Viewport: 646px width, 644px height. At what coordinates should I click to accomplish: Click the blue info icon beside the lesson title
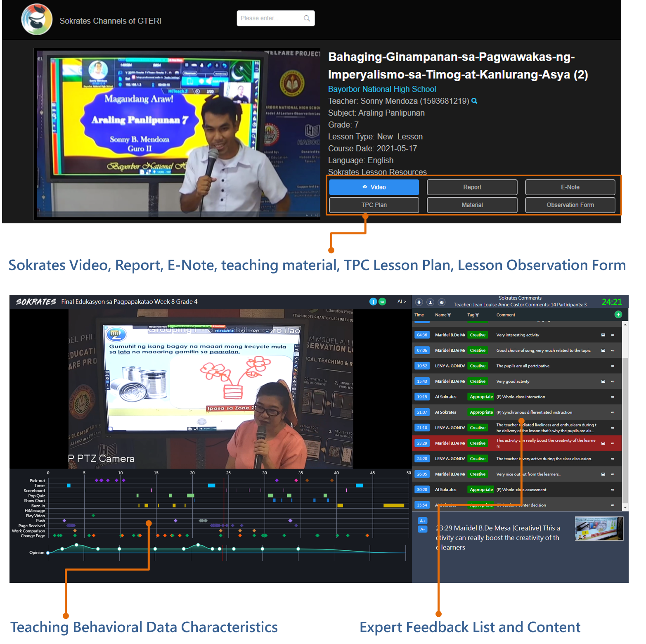tap(373, 302)
